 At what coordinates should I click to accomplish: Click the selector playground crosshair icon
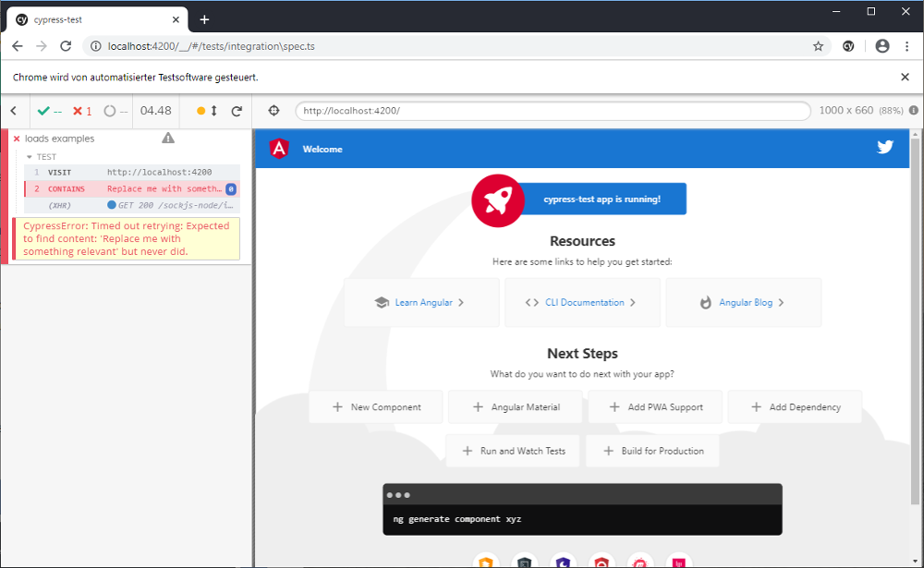pos(274,111)
